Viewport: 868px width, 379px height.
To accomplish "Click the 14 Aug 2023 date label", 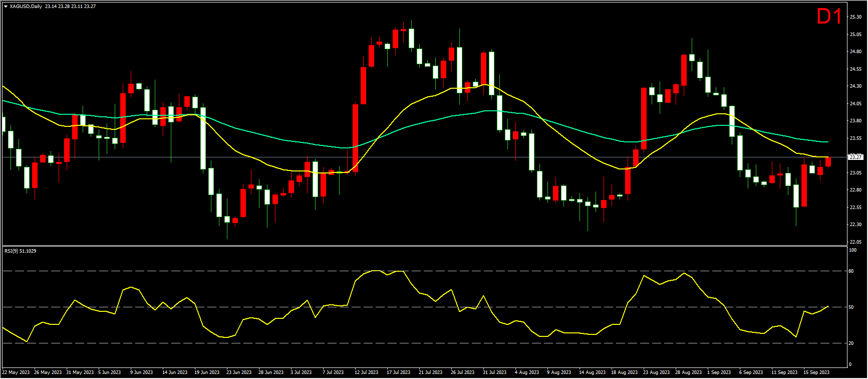I will pos(593,372).
